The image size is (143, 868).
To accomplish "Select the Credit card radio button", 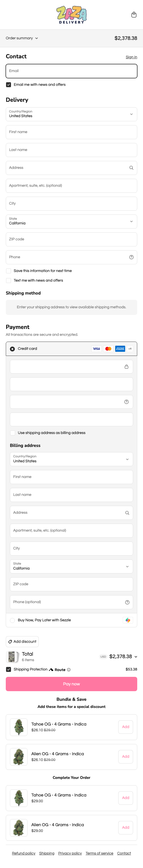I will tap(12, 349).
